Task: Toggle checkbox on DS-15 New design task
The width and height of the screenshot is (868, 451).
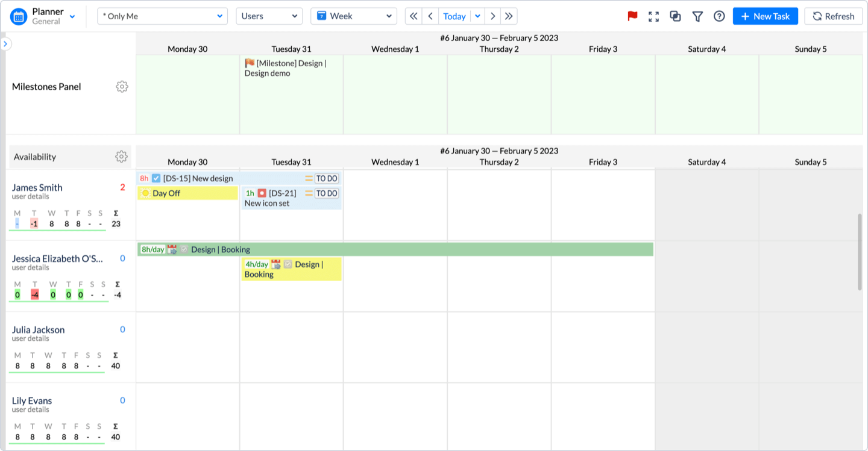Action: tap(156, 178)
